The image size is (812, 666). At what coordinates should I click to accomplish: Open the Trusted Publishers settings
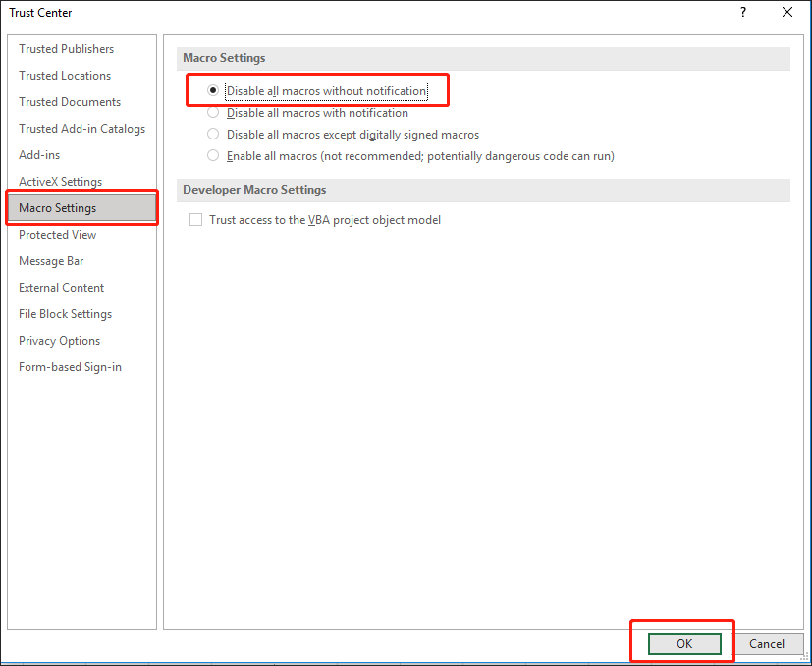click(66, 48)
